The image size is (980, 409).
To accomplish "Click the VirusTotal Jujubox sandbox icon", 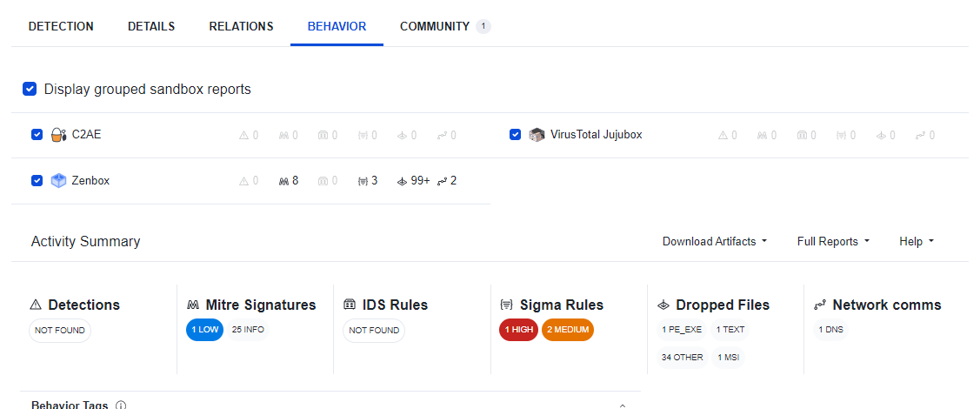I will 537,135.
